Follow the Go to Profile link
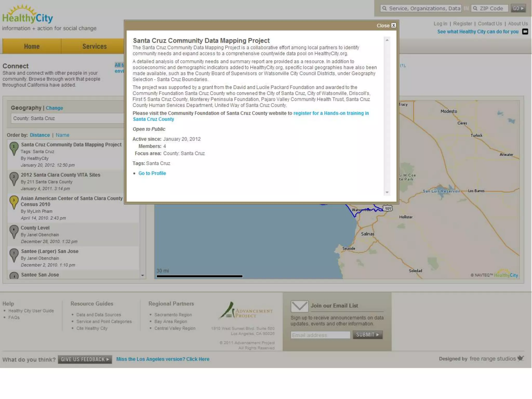The width and height of the screenshot is (532, 399). [152, 173]
